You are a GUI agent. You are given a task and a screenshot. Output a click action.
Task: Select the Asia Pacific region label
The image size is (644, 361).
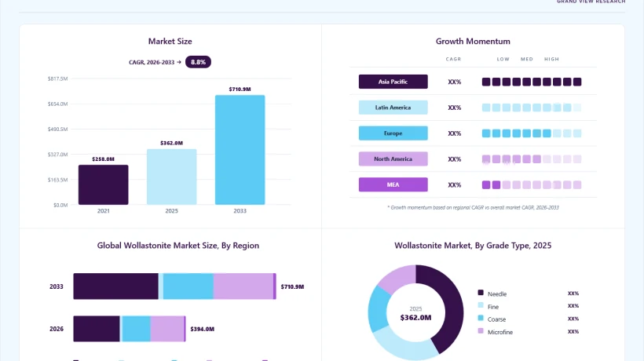click(393, 82)
